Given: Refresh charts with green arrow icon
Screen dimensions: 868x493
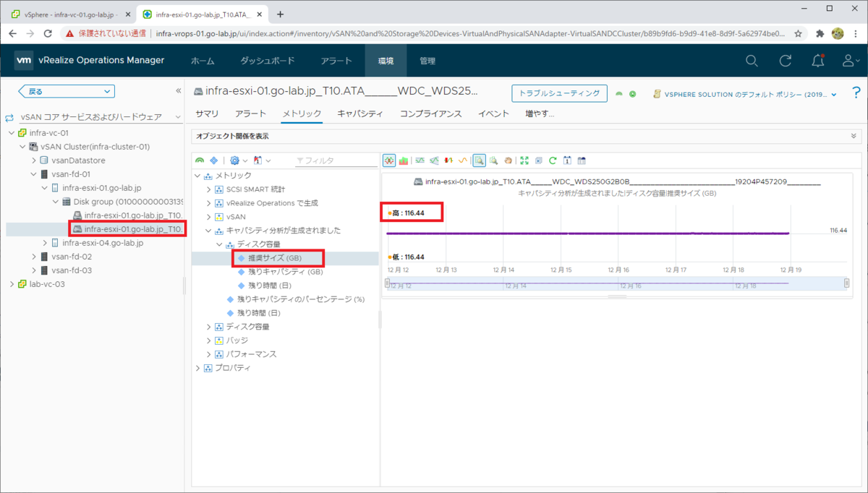Looking at the screenshot, I should pos(553,160).
